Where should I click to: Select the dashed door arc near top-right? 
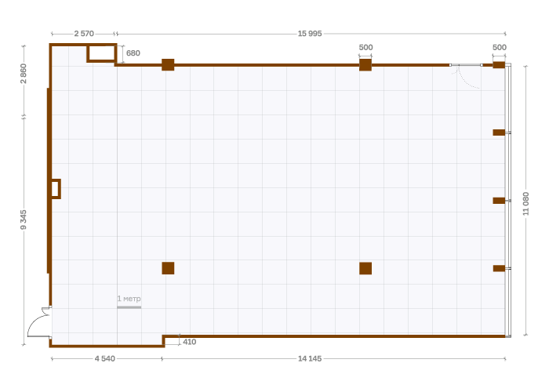click(469, 77)
